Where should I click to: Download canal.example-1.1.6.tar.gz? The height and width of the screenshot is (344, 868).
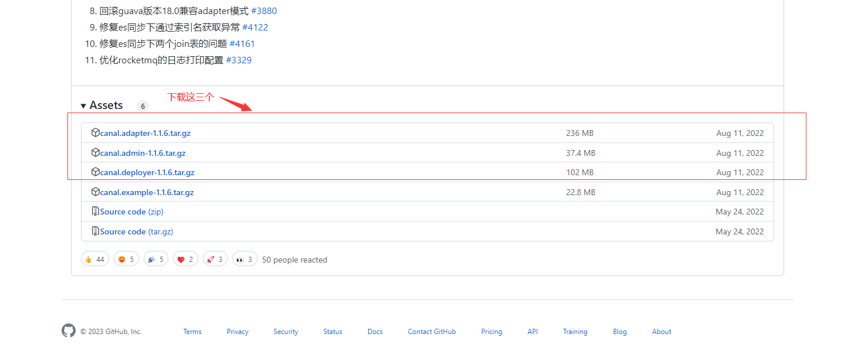pos(147,192)
